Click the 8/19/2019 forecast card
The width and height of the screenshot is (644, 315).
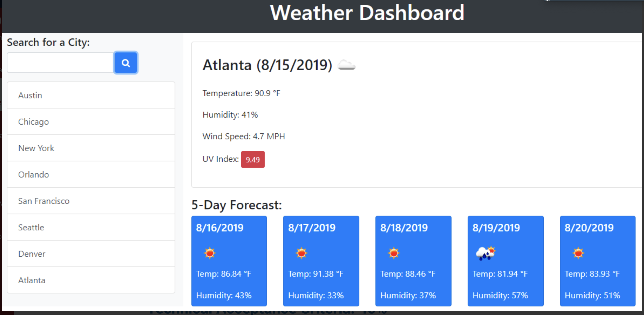(506, 262)
